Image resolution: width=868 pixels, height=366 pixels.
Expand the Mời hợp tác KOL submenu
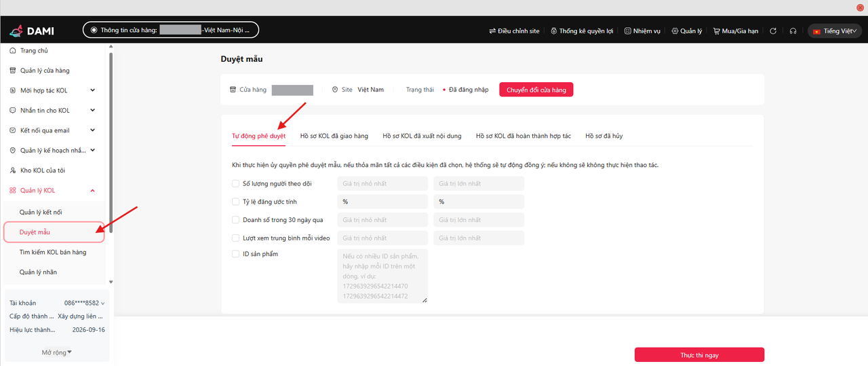[x=92, y=90]
